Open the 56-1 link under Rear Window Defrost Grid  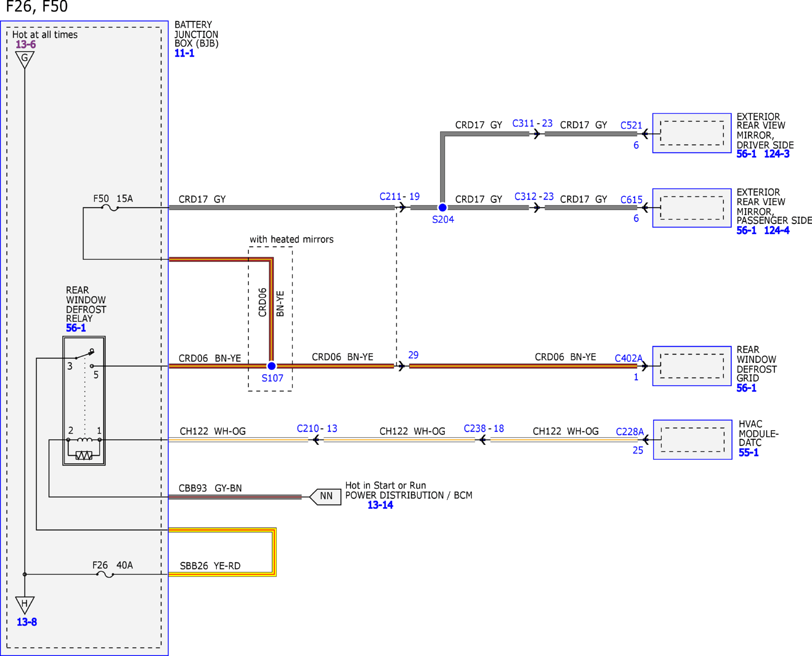(746, 388)
